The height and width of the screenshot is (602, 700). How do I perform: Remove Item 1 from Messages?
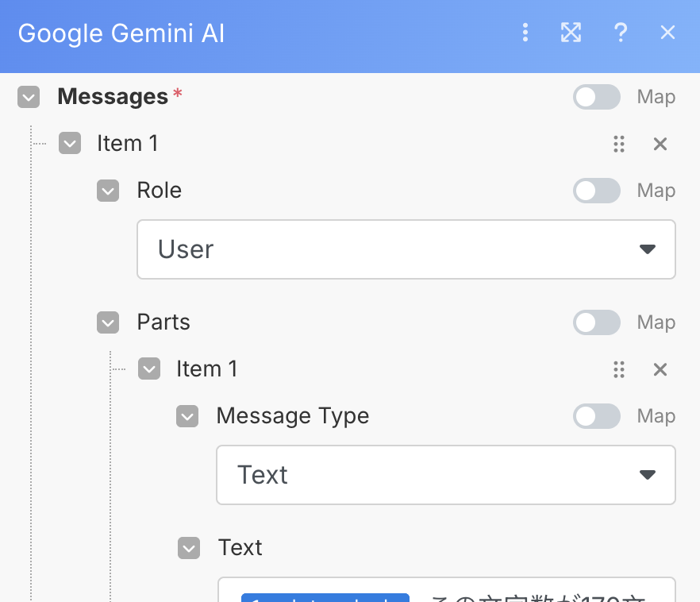click(x=660, y=144)
